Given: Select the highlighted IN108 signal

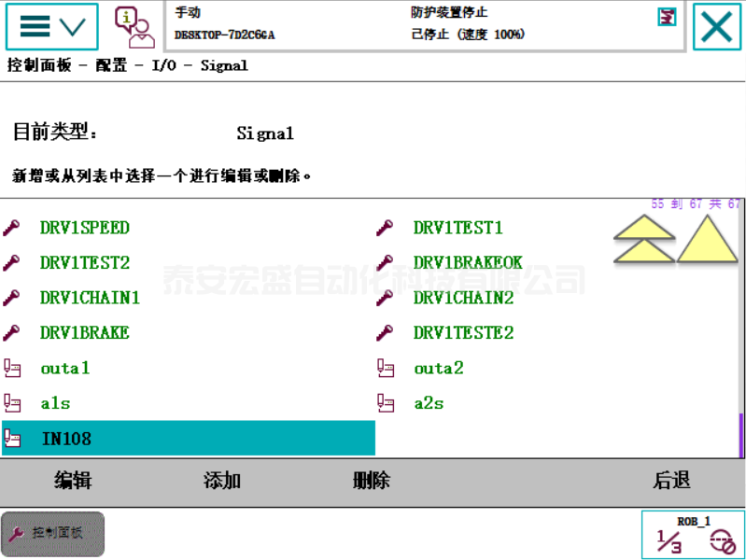Looking at the screenshot, I should pyautogui.click(x=189, y=438).
